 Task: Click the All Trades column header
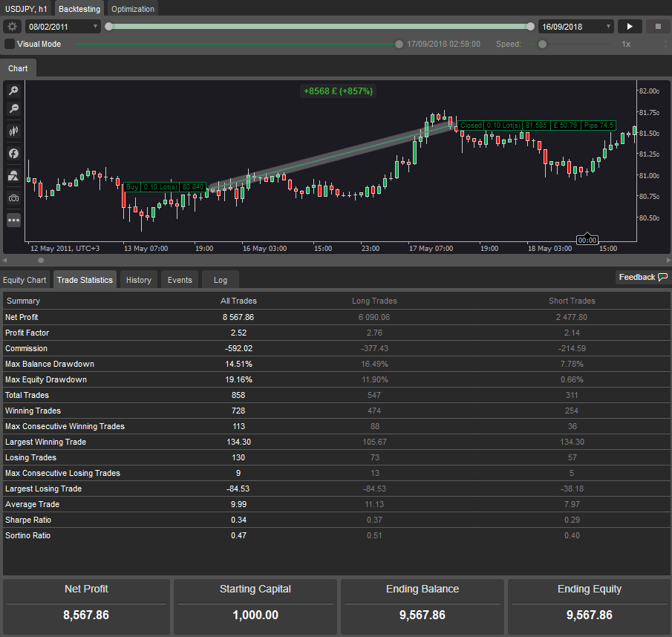tap(238, 301)
